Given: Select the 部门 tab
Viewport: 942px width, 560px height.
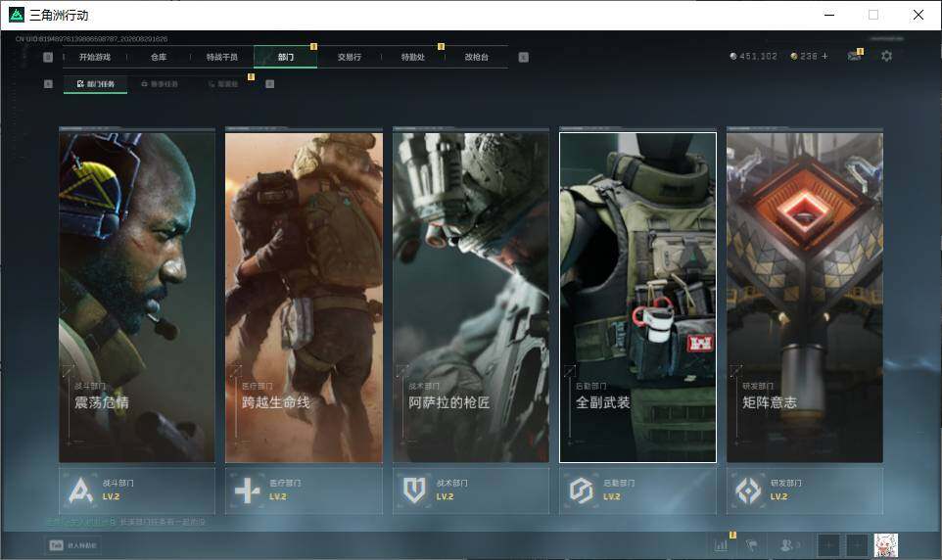Looking at the screenshot, I should tap(285, 57).
